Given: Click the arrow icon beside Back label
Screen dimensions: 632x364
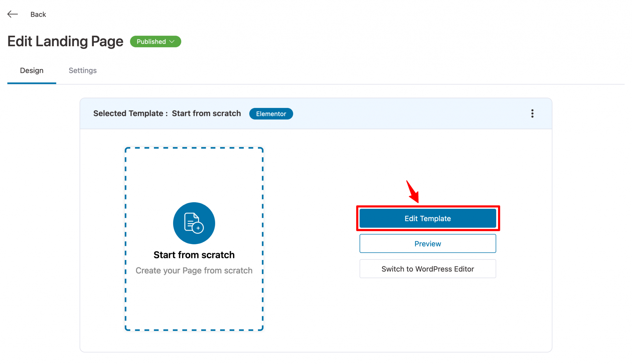Looking at the screenshot, I should pos(12,14).
